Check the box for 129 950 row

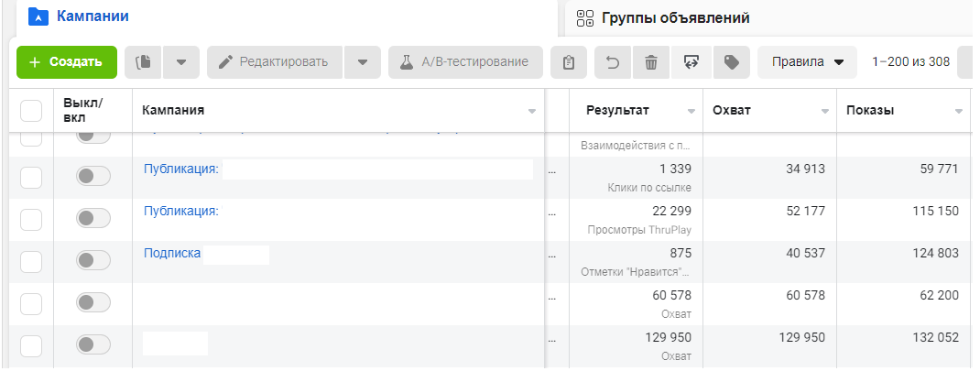(x=31, y=345)
